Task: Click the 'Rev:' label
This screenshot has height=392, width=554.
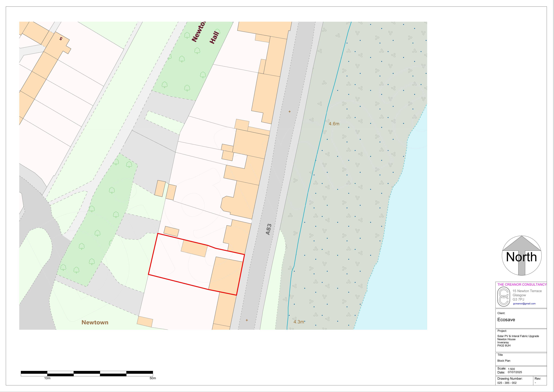Action: click(x=538, y=379)
